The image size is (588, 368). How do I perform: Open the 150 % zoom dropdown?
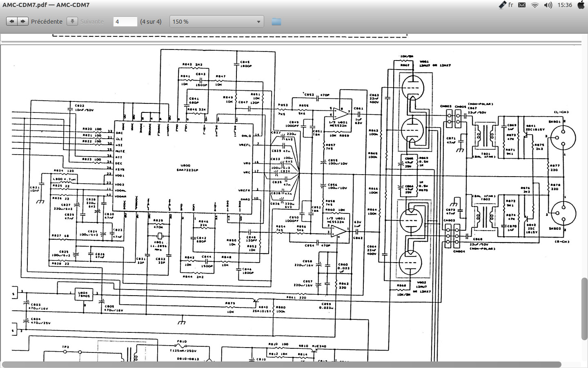(216, 22)
